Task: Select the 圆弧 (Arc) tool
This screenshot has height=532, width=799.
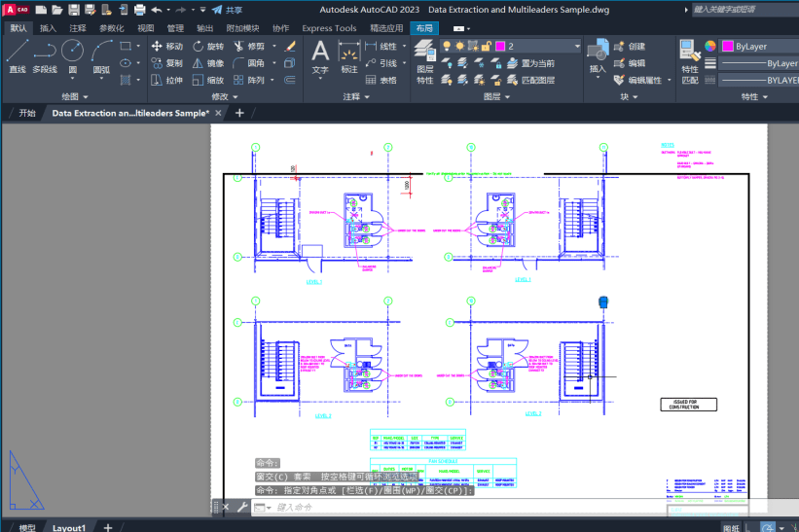Action: pos(101,56)
